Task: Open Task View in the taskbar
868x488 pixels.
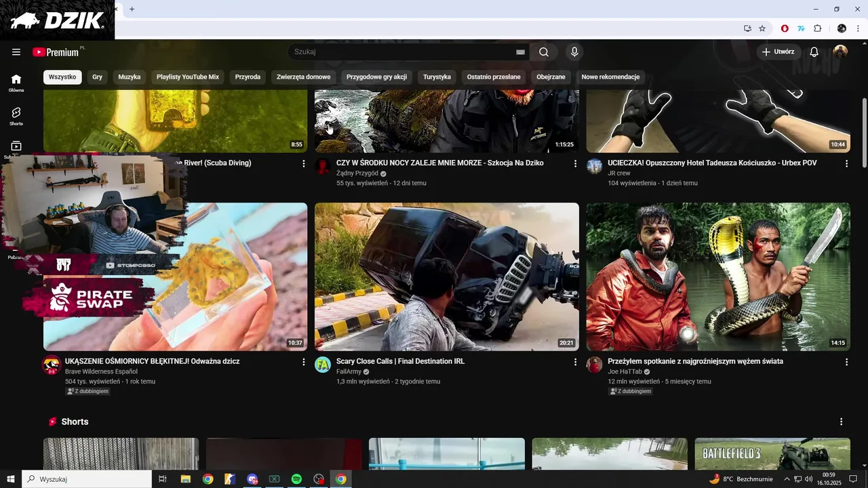Action: coord(163,479)
